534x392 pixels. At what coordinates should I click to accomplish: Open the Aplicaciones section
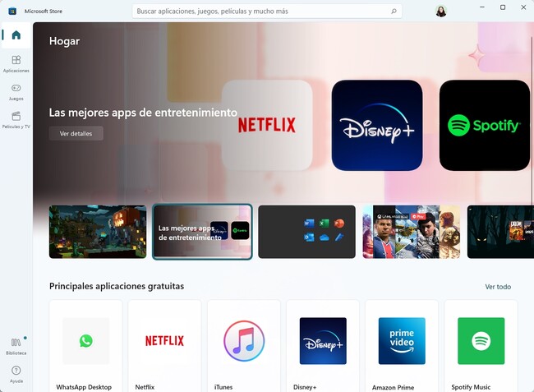pos(16,63)
